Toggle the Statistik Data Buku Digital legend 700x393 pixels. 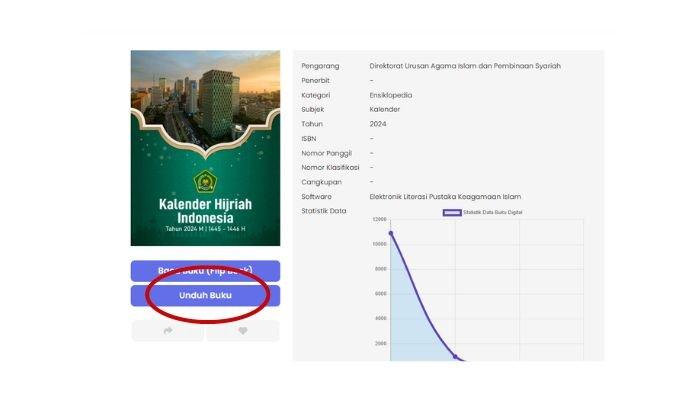click(x=483, y=213)
